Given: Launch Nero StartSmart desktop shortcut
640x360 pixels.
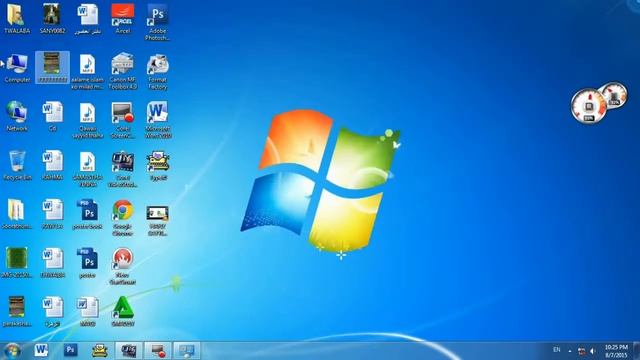Looking at the screenshot, I should coord(122,267).
